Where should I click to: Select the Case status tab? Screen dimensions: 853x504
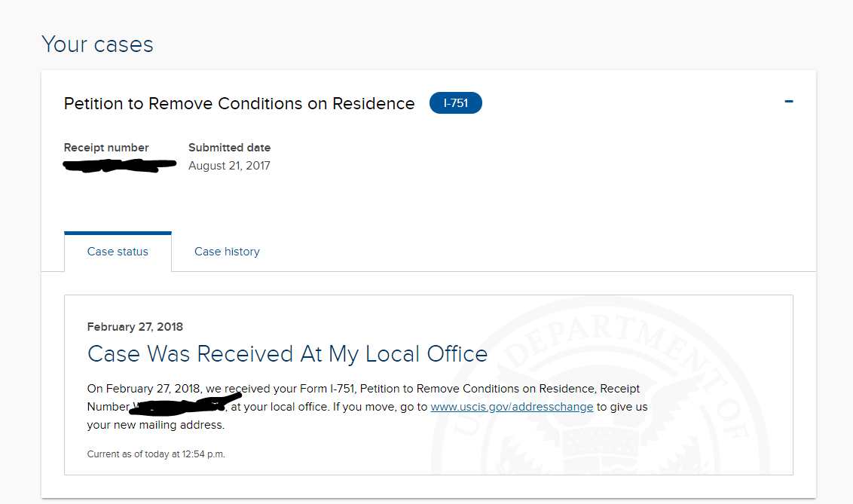118,252
